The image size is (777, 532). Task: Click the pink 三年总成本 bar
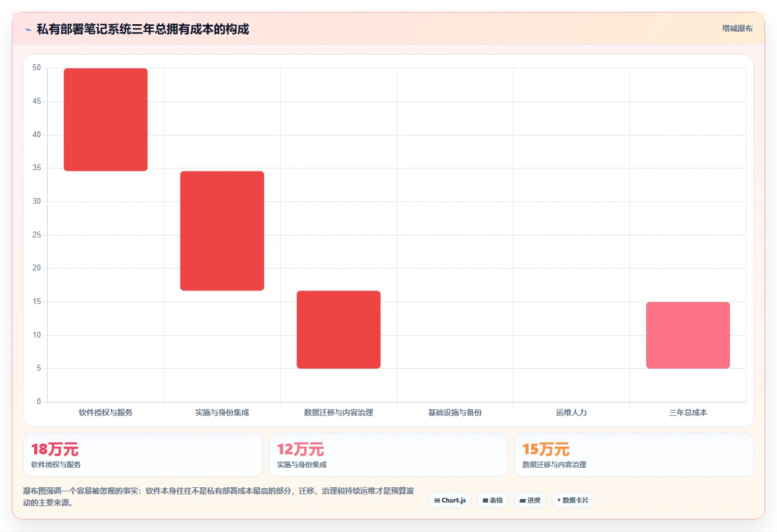point(688,335)
